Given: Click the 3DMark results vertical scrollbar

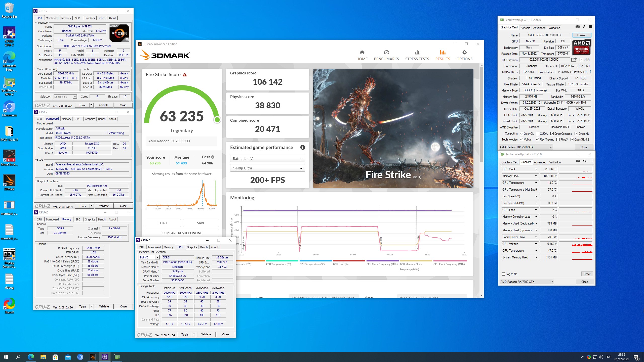Looking at the screenshot, I should click(x=481, y=114).
